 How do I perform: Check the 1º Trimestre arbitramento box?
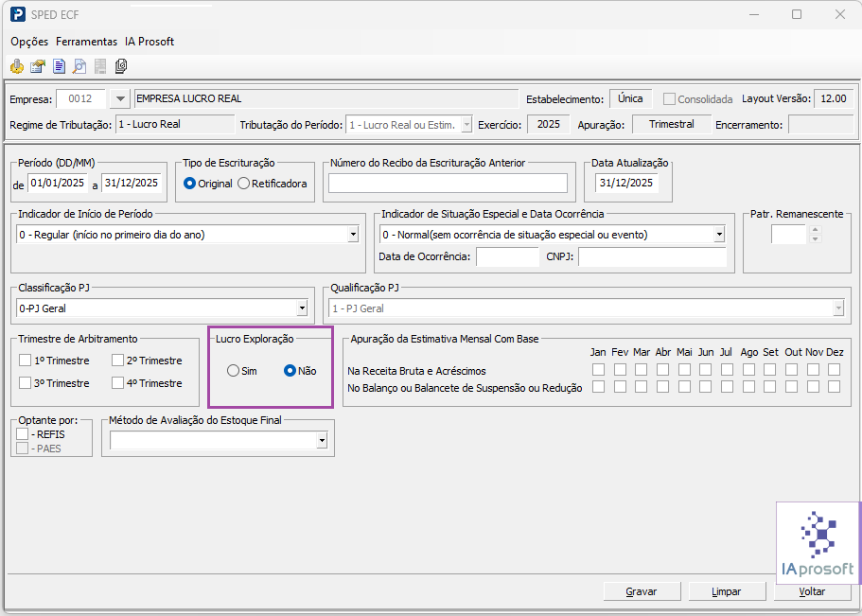25,361
